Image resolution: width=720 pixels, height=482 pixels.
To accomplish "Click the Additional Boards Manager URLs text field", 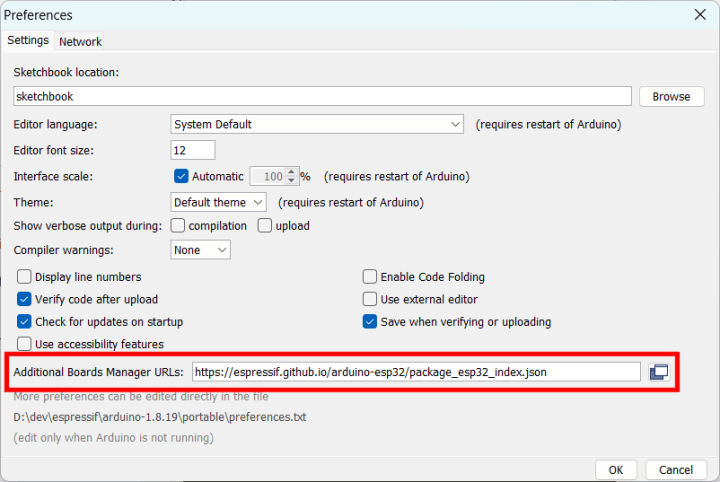I will click(415, 372).
